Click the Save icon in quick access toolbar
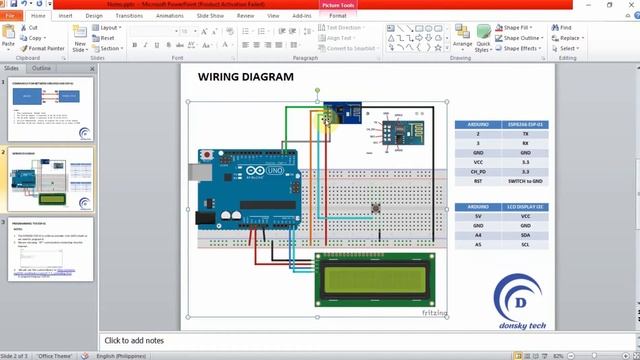This screenshot has height=360, width=640. point(13,4)
